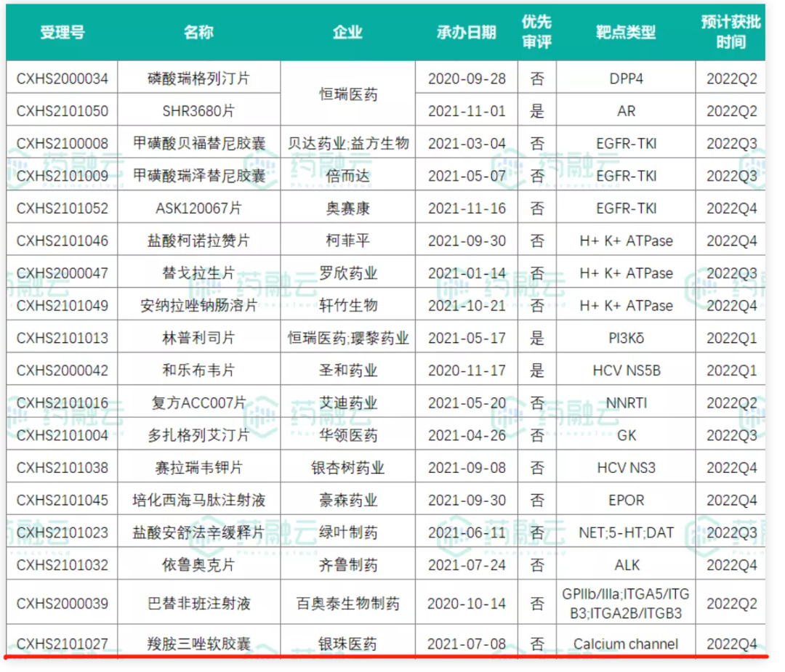Screen dimensions: 785x672
Task: Click 依鲁奥克片 drug name
Action: 198,565
